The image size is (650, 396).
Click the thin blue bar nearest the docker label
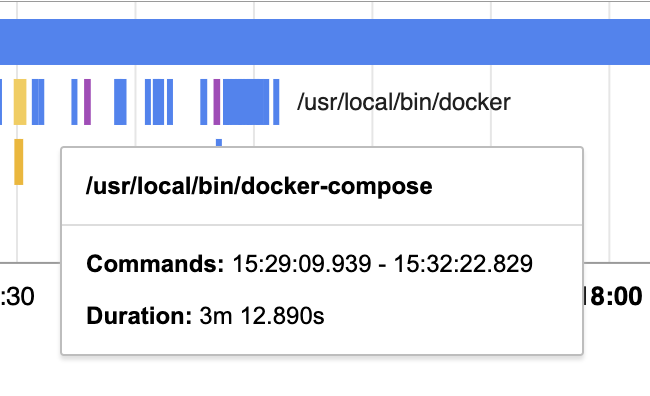click(276, 102)
